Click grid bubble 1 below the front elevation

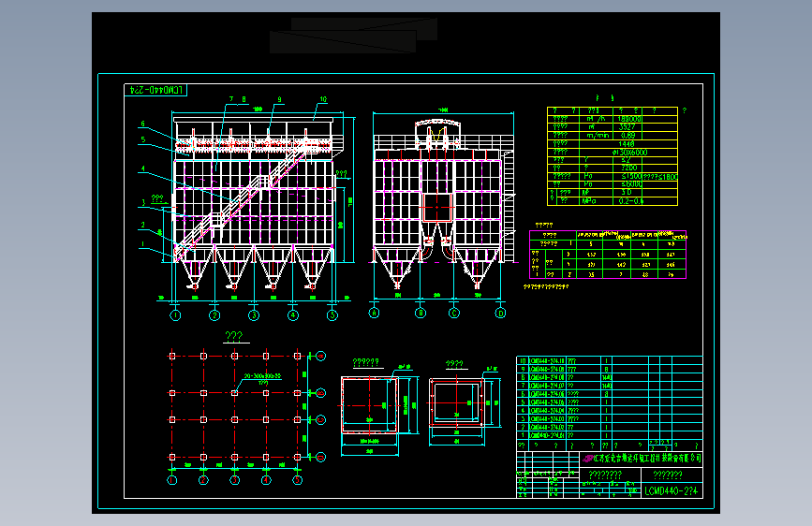(175, 315)
